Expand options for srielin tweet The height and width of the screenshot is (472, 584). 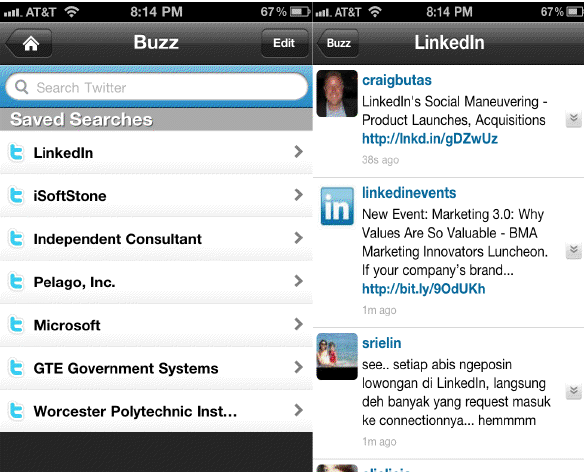(574, 391)
